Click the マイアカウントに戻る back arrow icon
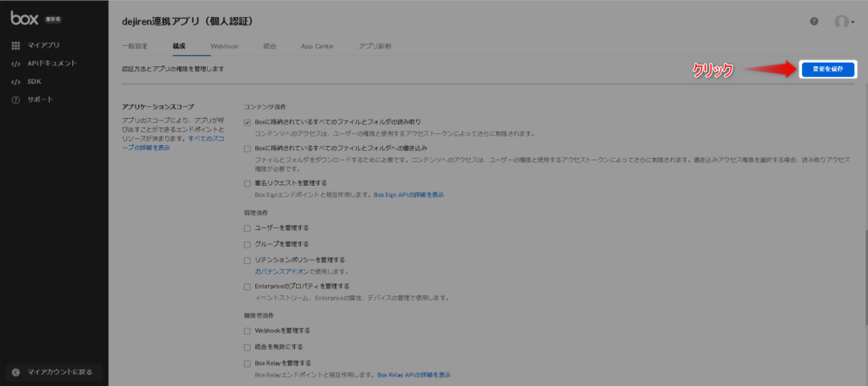 click(16, 372)
